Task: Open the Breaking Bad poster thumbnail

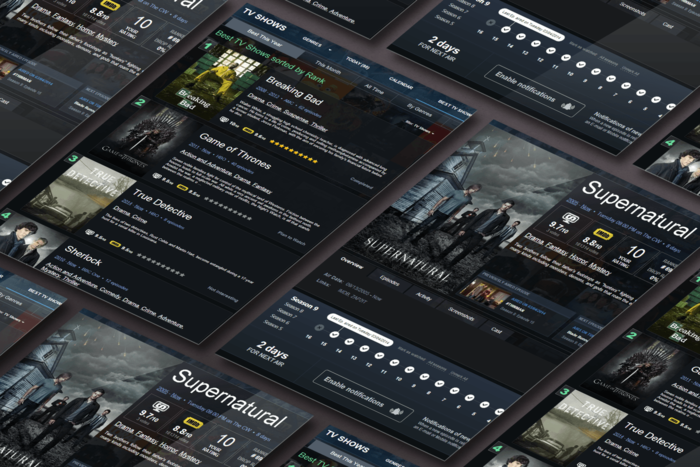Action: pyautogui.click(x=211, y=79)
